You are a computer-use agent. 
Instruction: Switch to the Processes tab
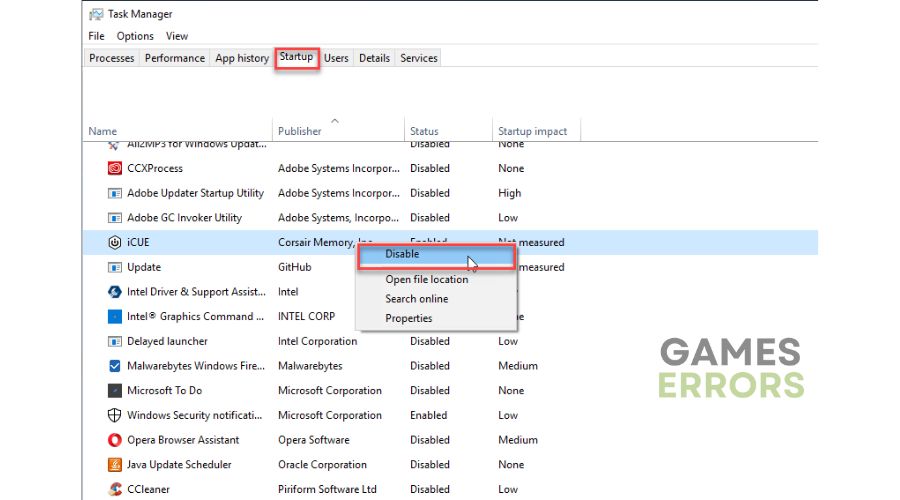coord(111,58)
